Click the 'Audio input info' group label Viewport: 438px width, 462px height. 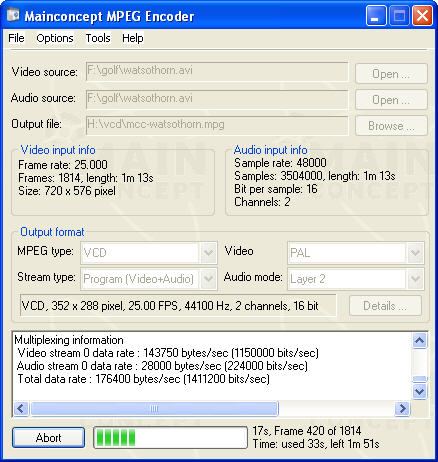tap(270, 150)
